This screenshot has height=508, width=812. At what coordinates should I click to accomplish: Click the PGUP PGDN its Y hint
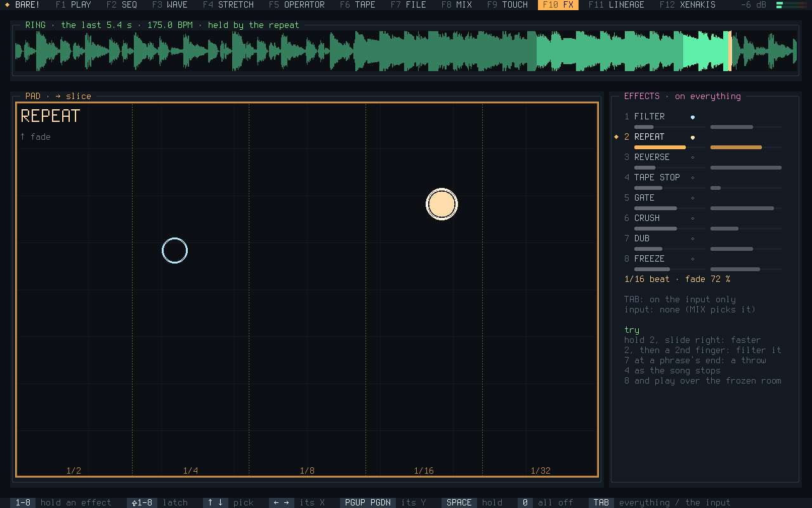383,502
